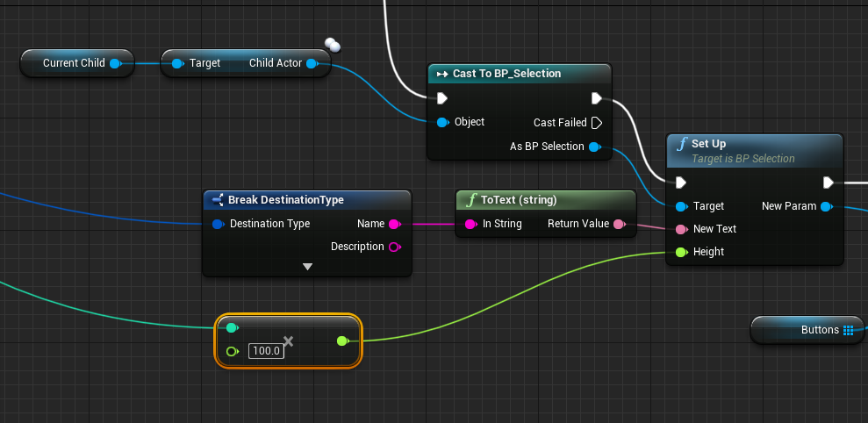Click the multiply node's green output pin
The width and height of the screenshot is (868, 423).
[342, 341]
